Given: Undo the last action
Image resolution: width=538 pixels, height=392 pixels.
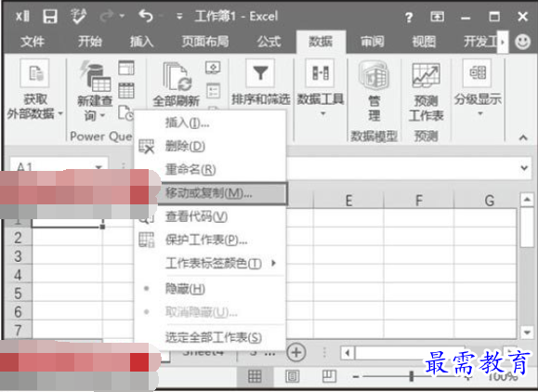Looking at the screenshot, I should [x=146, y=16].
